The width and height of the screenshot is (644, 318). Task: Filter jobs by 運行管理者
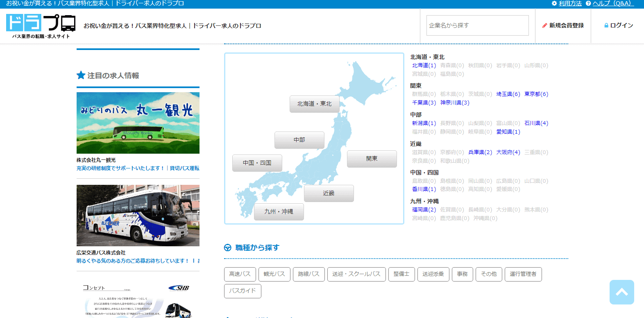523,274
